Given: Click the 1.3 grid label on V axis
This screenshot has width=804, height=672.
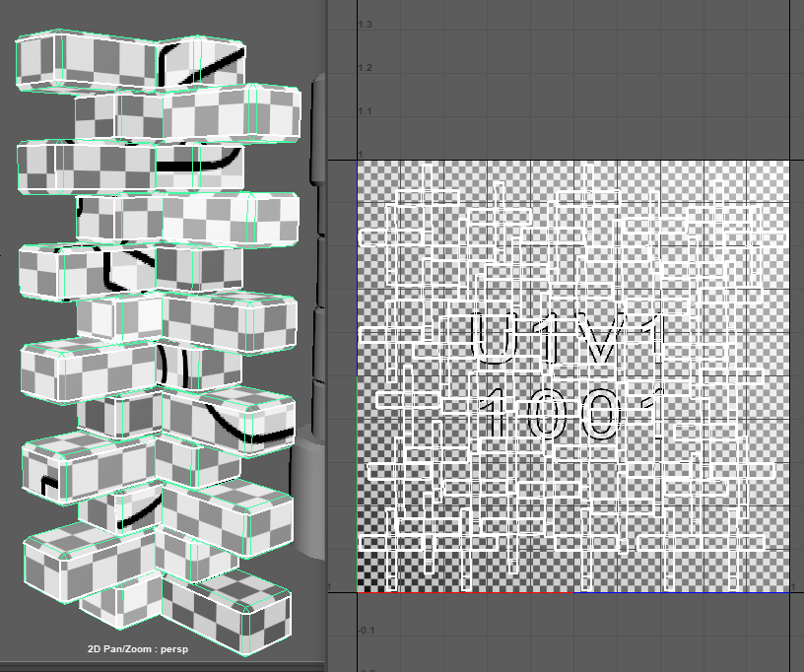Looking at the screenshot, I should point(365,24).
